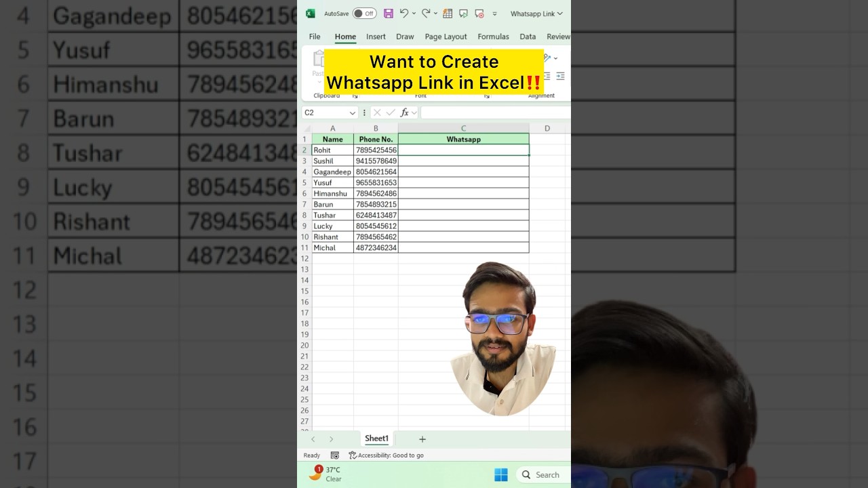The image size is (868, 488).
Task: Open the Customize Quick Access Toolbar dropdown
Action: [x=494, y=14]
